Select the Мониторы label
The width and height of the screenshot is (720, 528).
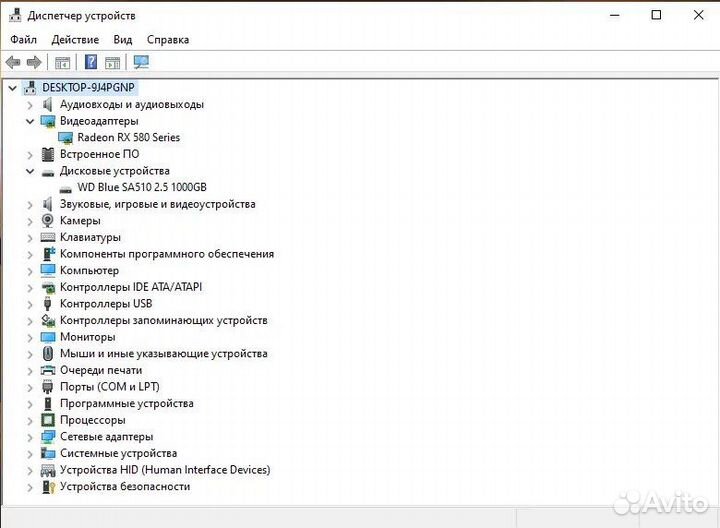pyautogui.click(x=88, y=337)
